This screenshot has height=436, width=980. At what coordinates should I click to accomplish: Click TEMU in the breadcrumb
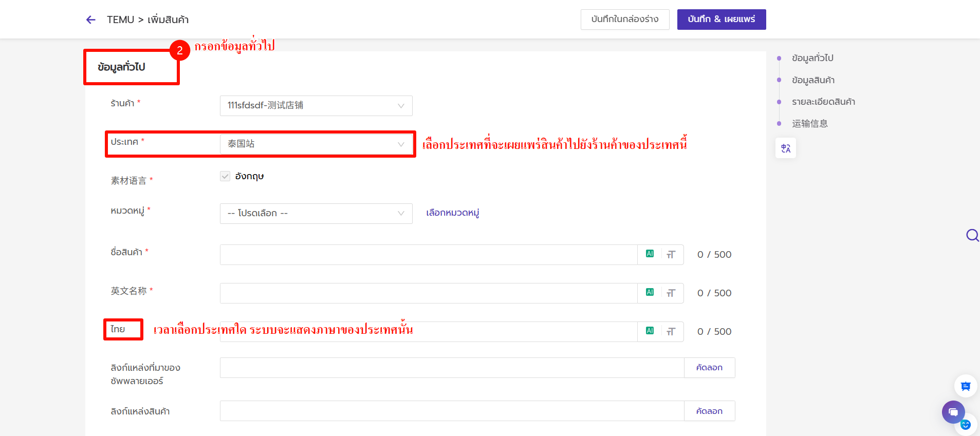[120, 20]
